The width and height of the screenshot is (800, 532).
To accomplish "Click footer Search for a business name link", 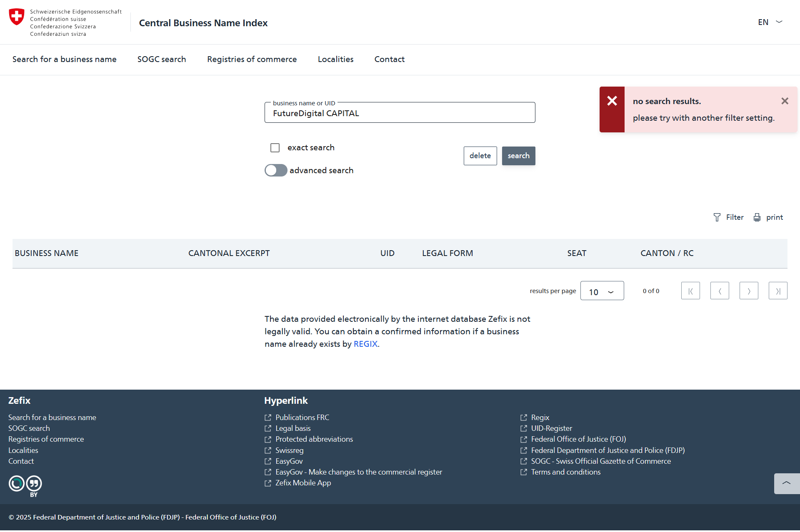I will click(x=52, y=418).
